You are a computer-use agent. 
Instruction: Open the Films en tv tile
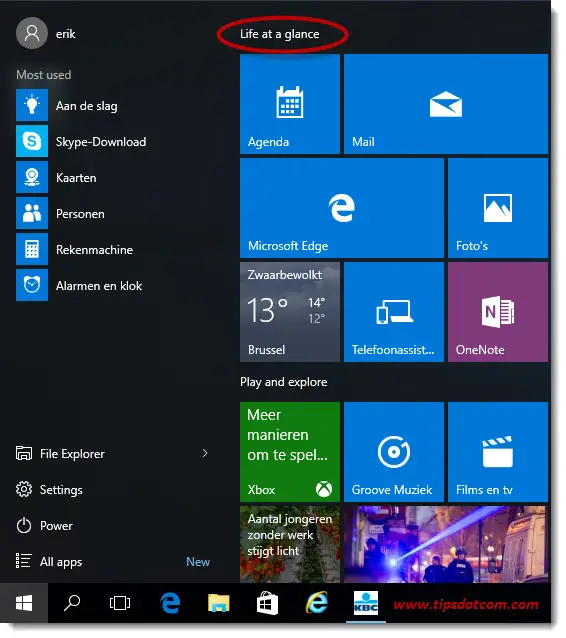tap(498, 452)
